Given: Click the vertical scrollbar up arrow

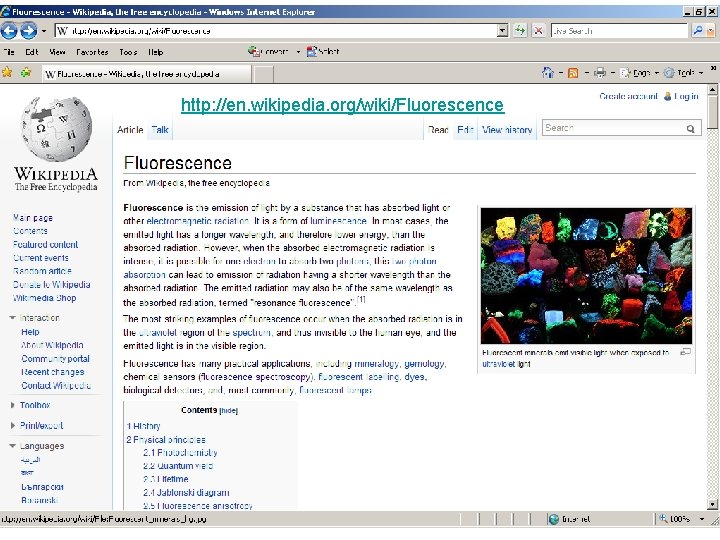Looking at the screenshot, I should pyautogui.click(x=713, y=90).
